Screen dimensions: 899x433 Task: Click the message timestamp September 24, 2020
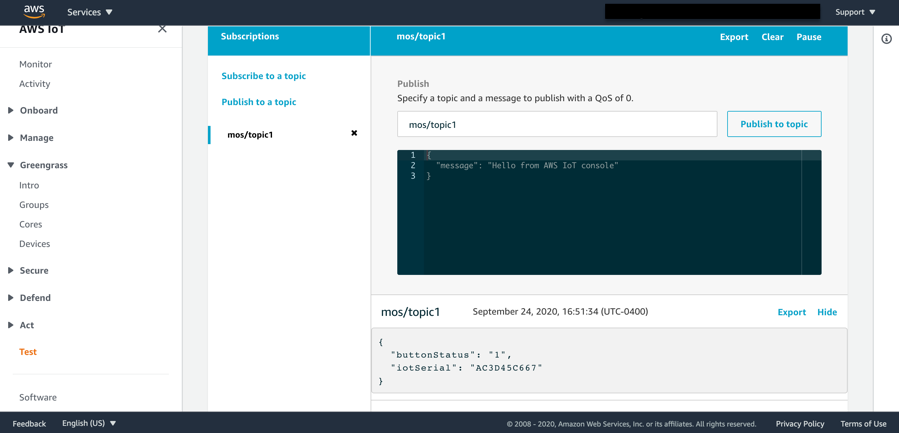tap(560, 311)
